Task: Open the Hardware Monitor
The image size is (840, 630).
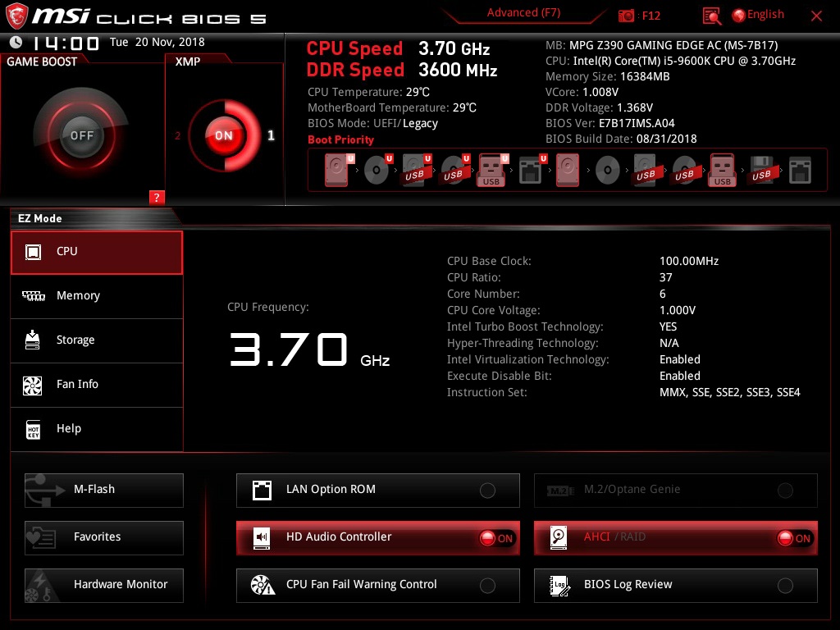Action: click(103, 585)
